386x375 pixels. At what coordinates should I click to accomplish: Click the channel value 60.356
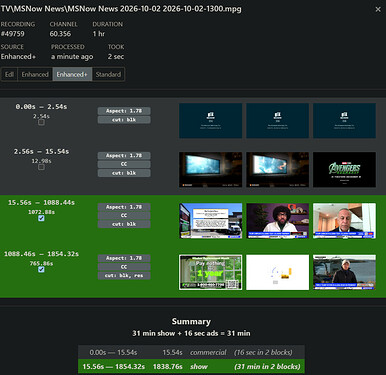click(x=60, y=34)
